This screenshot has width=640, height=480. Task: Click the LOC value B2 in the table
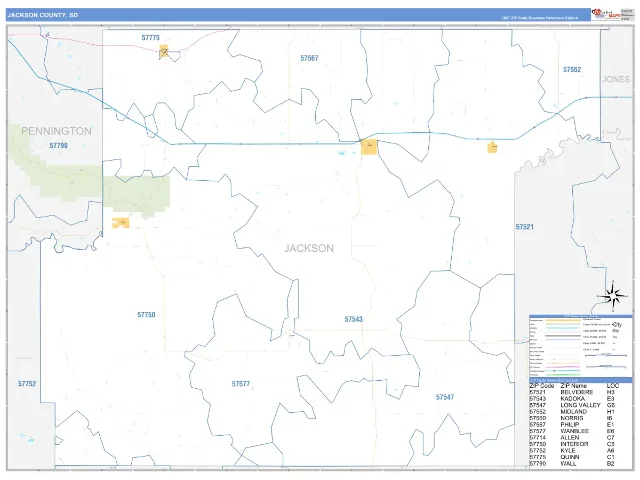pyautogui.click(x=611, y=464)
